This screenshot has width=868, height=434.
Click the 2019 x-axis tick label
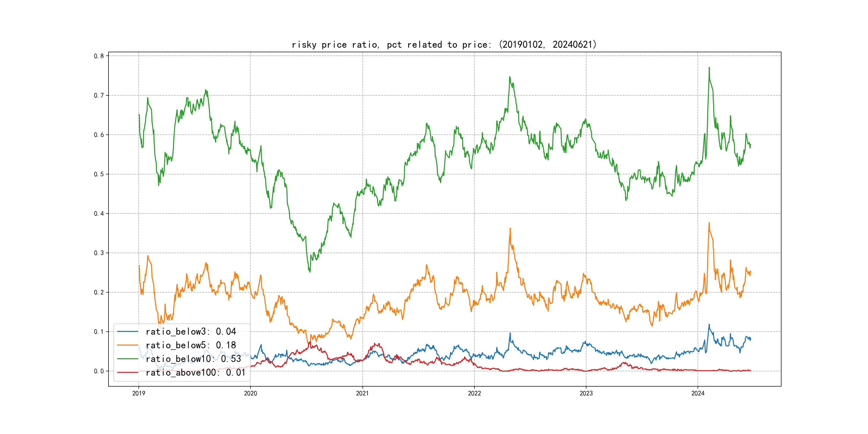pos(139,393)
